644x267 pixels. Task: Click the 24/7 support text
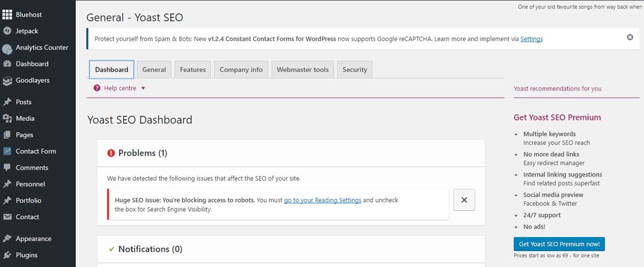(x=542, y=215)
